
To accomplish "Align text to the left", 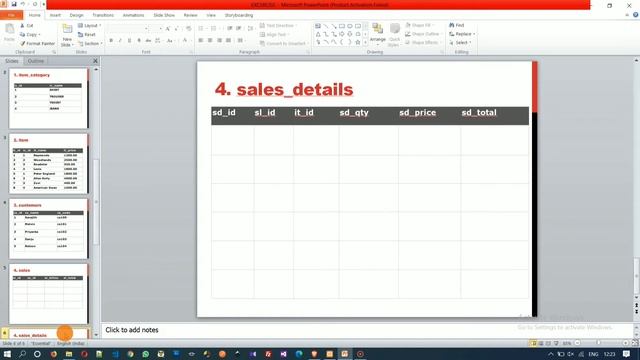I will click(201, 40).
